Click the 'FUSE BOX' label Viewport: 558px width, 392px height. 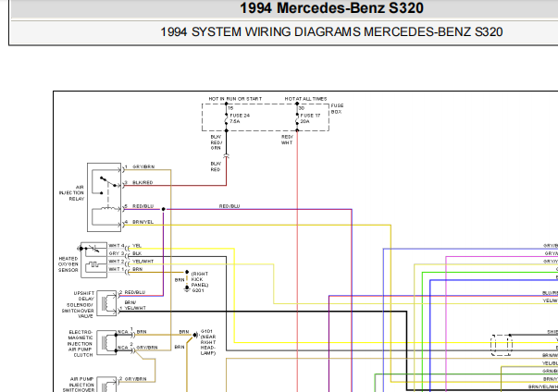337,109
